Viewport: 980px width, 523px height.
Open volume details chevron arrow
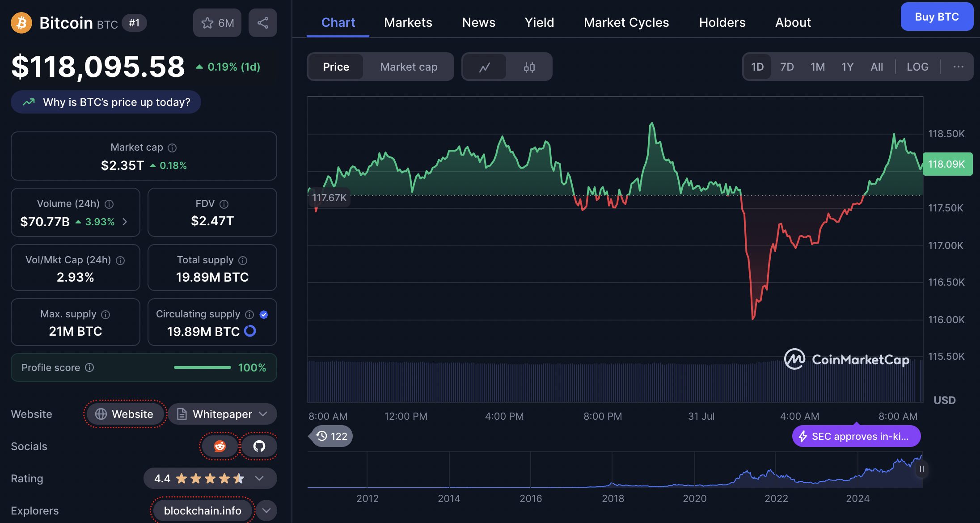pos(125,222)
